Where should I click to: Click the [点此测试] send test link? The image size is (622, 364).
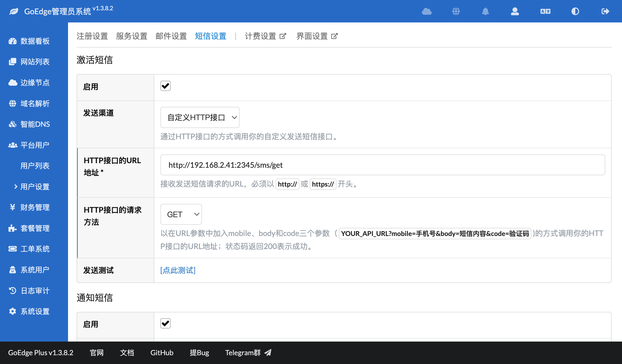point(178,270)
